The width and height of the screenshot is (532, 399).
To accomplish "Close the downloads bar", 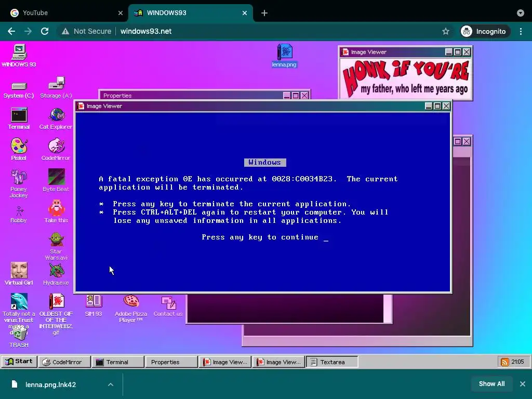I will click(x=523, y=384).
